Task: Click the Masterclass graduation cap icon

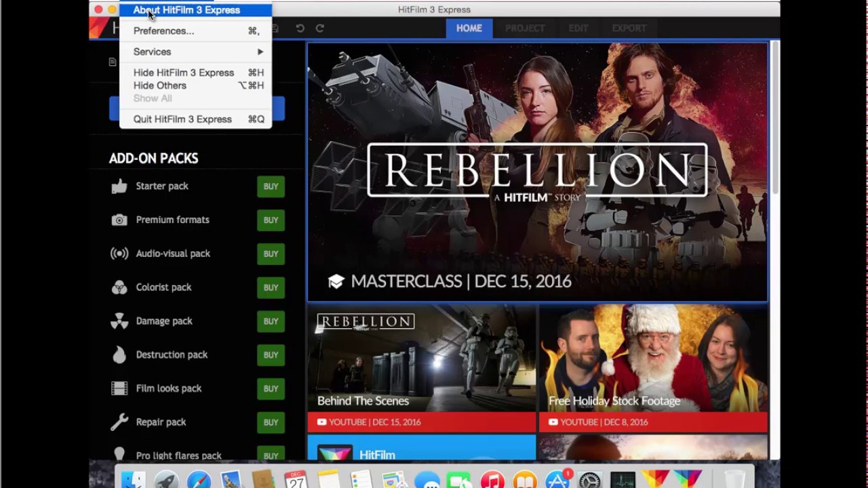Action: point(336,282)
